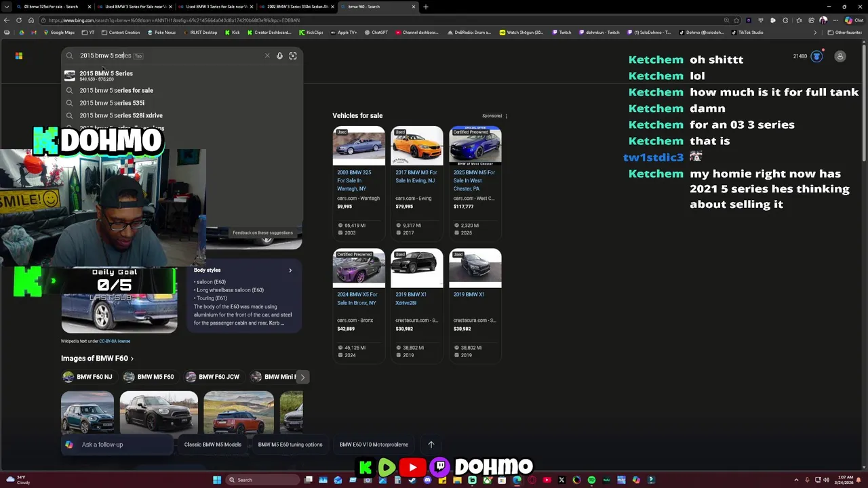Open '2025 BMW M5 For Sale In West Chester' listing
The image size is (868, 488).
(475, 180)
